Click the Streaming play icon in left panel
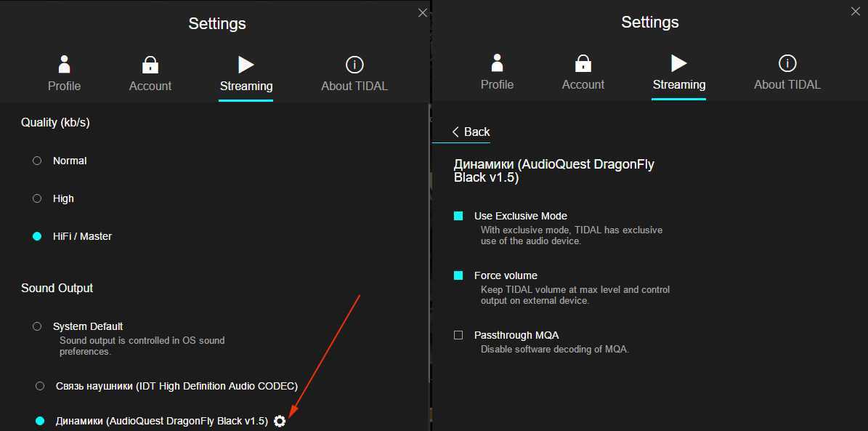868x431 pixels. pos(246,64)
